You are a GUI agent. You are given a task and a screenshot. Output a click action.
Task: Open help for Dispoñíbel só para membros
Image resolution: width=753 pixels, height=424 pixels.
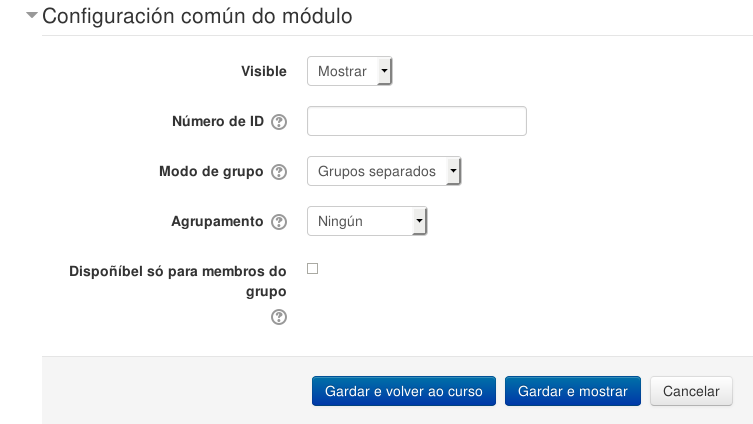pyautogui.click(x=279, y=317)
